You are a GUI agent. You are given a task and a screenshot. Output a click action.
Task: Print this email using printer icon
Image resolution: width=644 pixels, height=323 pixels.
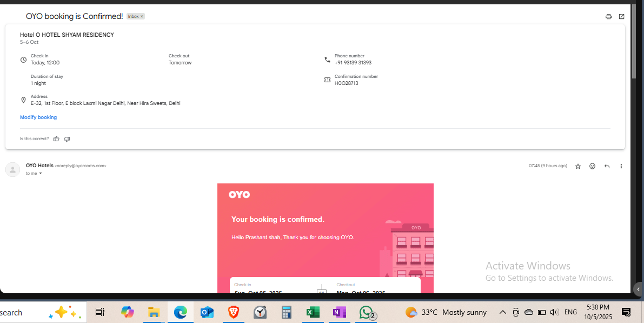[x=608, y=17]
